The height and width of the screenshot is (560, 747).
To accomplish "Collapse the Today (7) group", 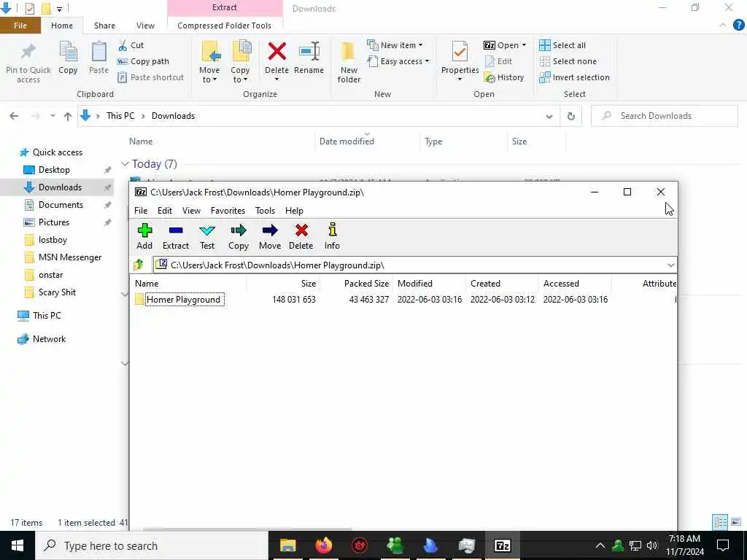I will pos(125,164).
